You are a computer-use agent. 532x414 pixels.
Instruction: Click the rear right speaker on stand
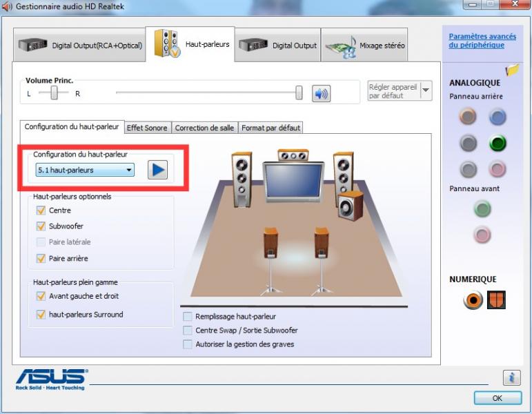click(322, 261)
